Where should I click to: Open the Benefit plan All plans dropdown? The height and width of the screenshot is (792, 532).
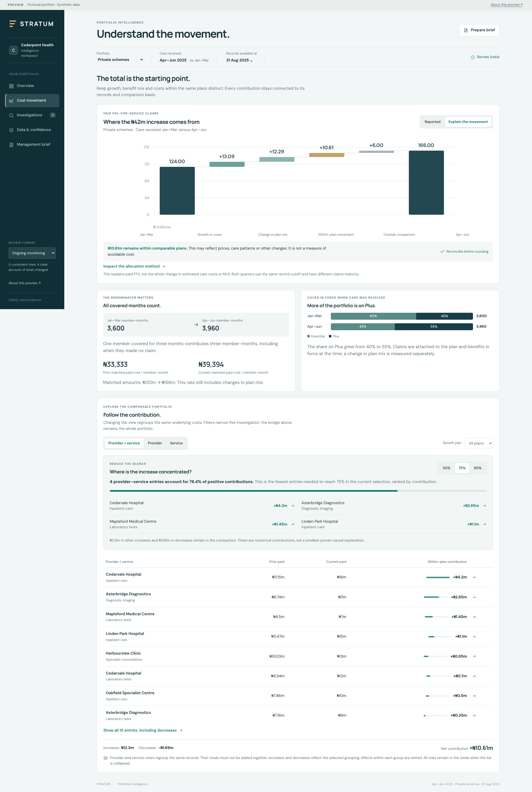(478, 443)
